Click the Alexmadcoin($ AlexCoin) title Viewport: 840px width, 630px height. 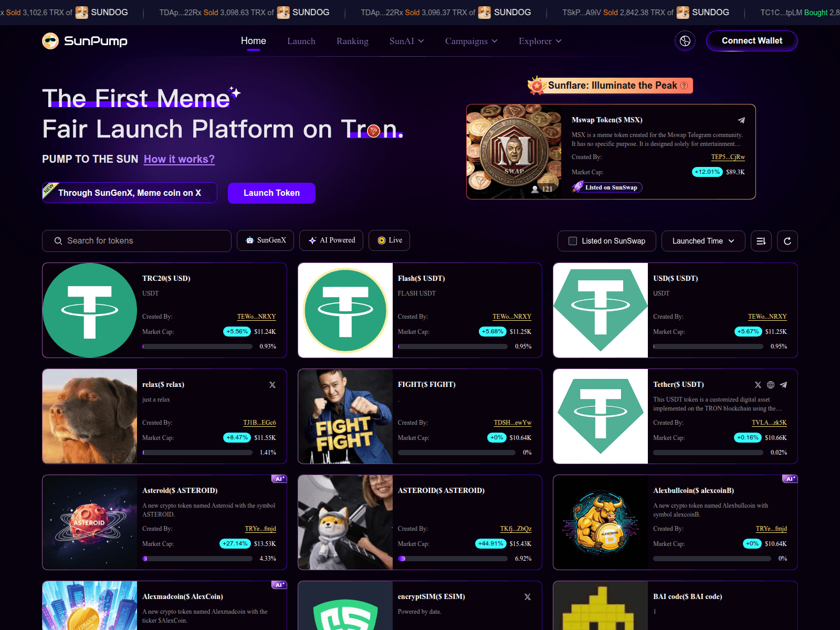coord(183,596)
